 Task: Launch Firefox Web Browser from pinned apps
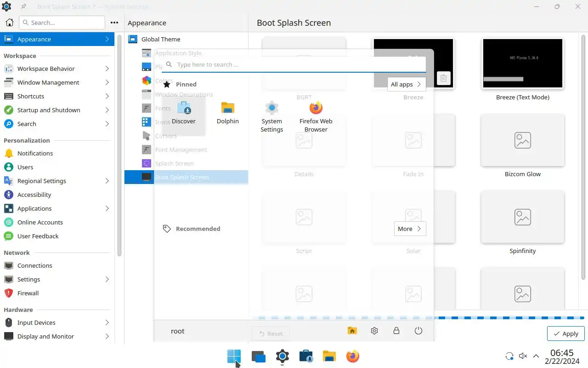coord(316,117)
